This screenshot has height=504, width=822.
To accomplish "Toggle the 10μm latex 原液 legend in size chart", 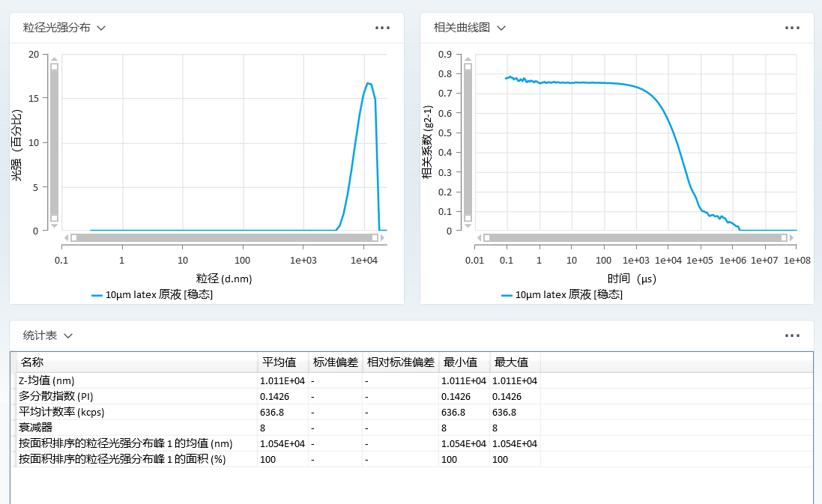I will pyautogui.click(x=157, y=294).
